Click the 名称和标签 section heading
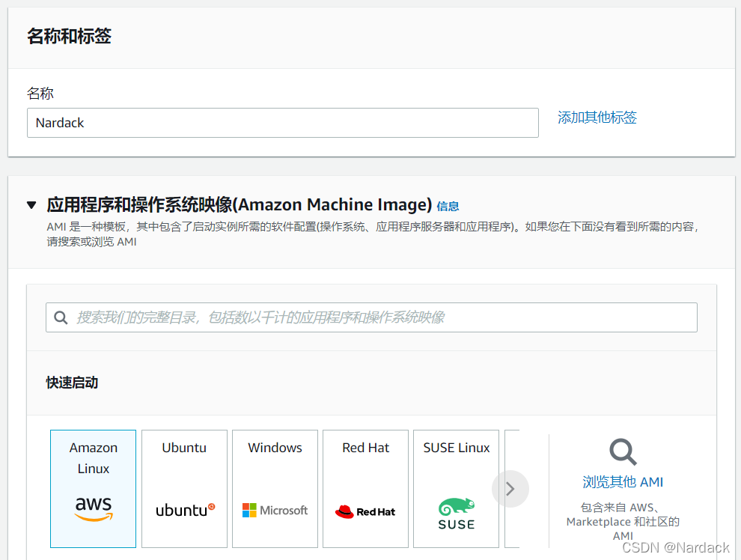741x560 pixels. pos(69,36)
